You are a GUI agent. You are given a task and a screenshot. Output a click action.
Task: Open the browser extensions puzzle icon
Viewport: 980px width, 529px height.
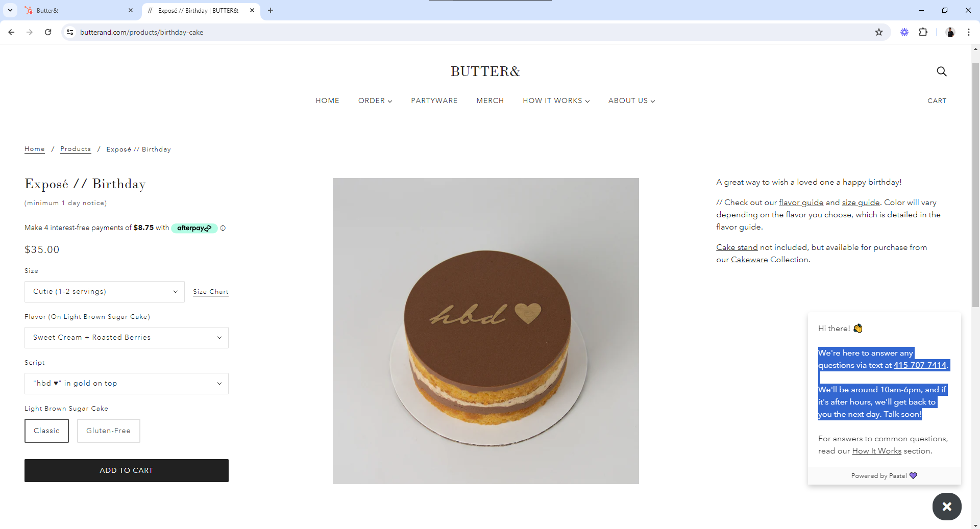(923, 32)
